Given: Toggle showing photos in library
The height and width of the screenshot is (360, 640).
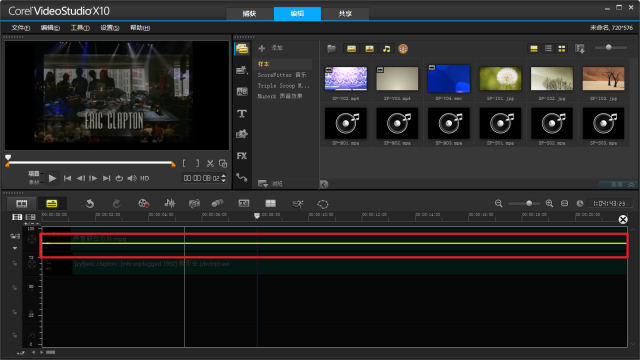Looking at the screenshot, I should coord(369,49).
